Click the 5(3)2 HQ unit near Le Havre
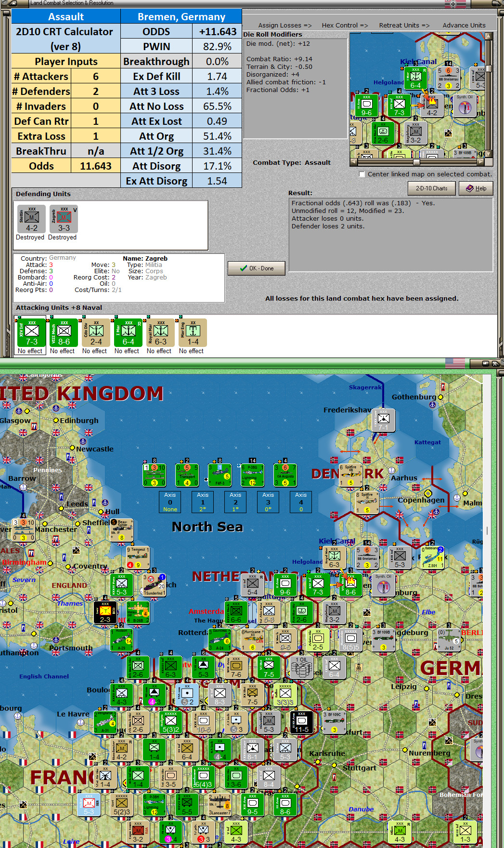This screenshot has height=848, width=504. (x=170, y=722)
